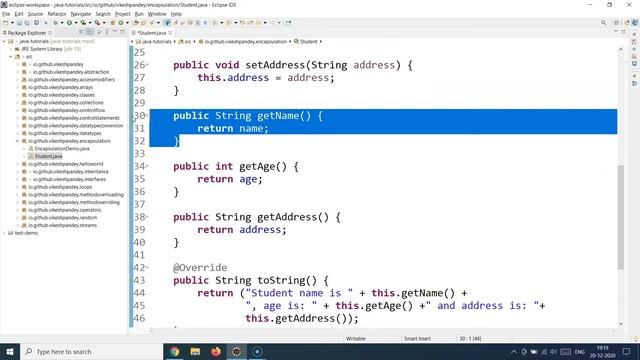Select the io.github.vikeshpandey.streams package
This screenshot has width=640, height=360.
(62, 225)
